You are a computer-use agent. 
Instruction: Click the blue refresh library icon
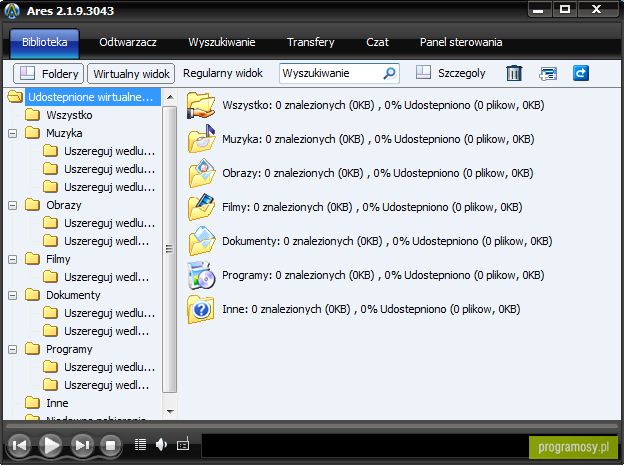point(581,73)
